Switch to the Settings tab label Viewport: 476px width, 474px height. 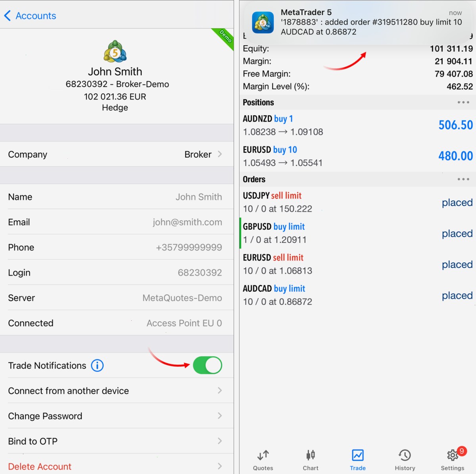(x=453, y=468)
